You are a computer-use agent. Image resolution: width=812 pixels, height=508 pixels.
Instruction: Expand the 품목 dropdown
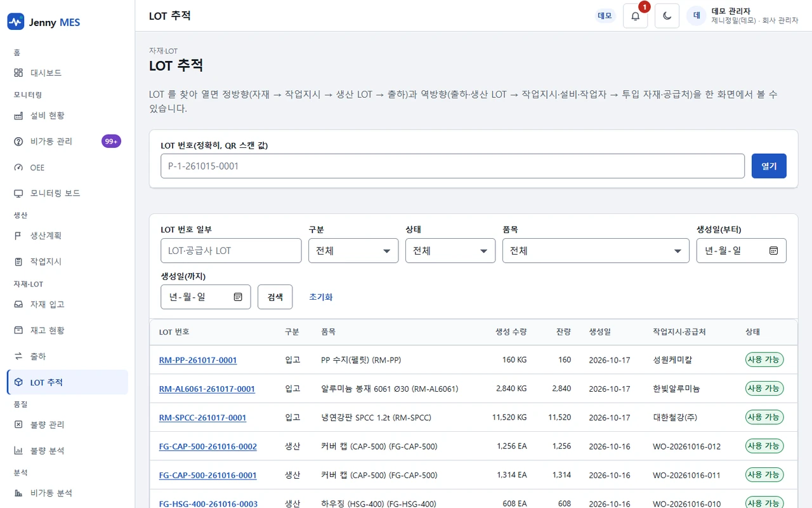click(x=596, y=251)
